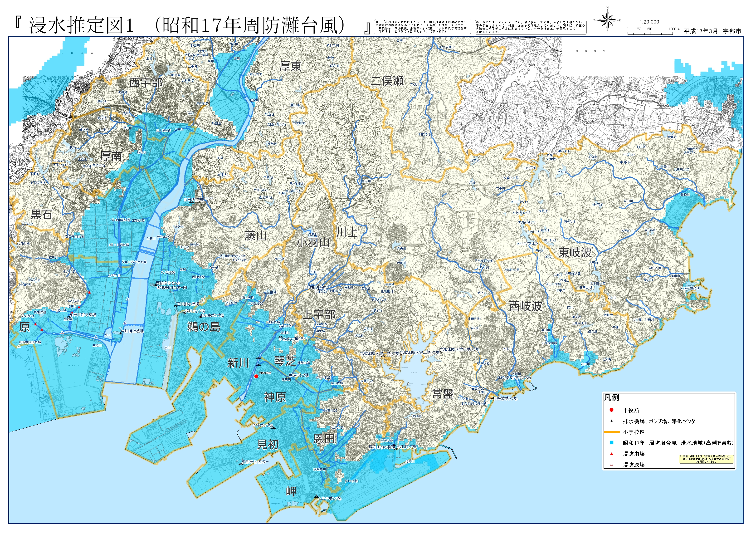756x534 pixels.
Task: Click the red 市役所 dot in legend
Action: (611, 410)
